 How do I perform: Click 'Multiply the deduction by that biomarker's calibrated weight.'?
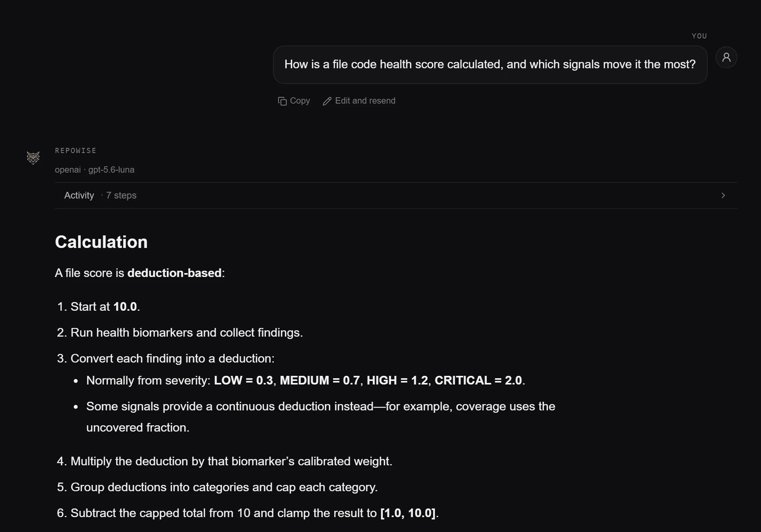tap(231, 461)
